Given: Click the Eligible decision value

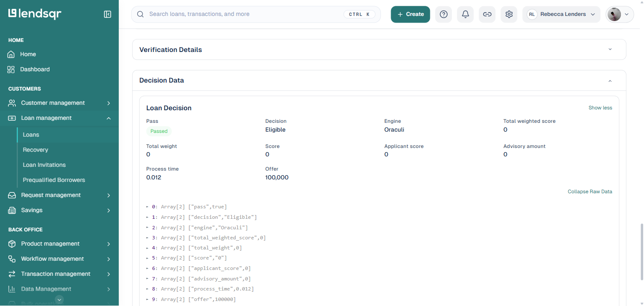Looking at the screenshot, I should tap(275, 130).
